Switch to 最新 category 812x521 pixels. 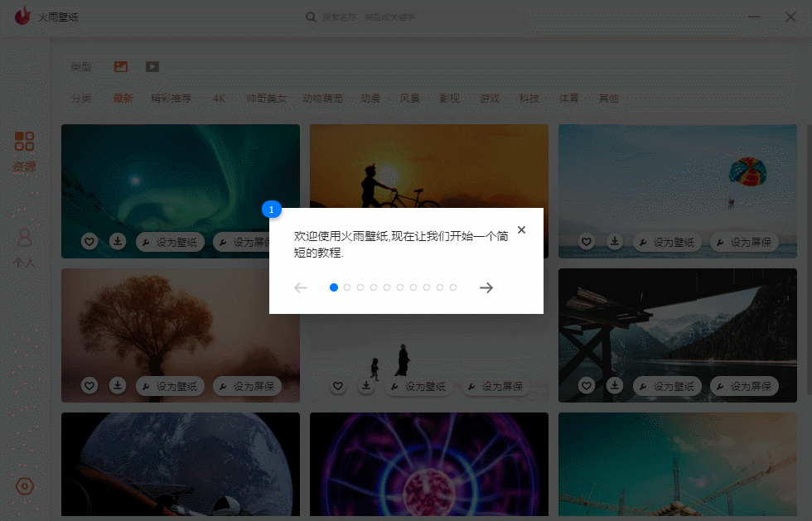pyautogui.click(x=123, y=98)
